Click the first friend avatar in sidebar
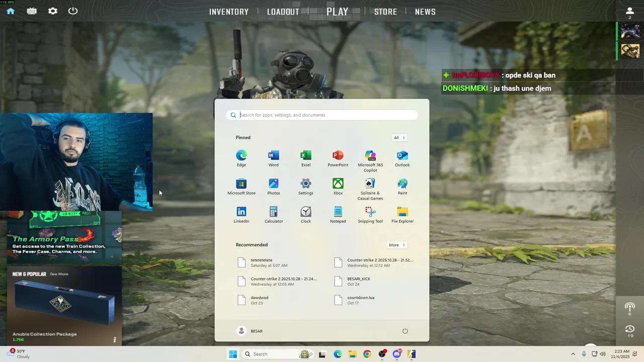 coord(630,31)
